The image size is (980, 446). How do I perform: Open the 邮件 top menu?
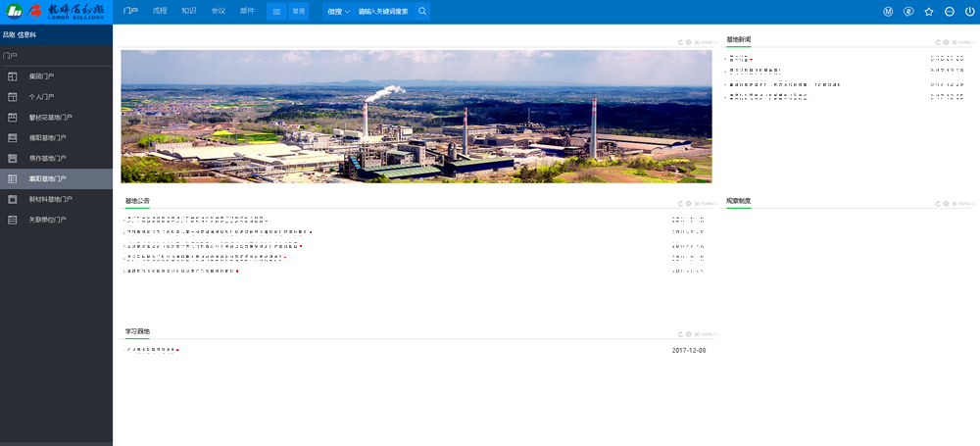point(248,11)
